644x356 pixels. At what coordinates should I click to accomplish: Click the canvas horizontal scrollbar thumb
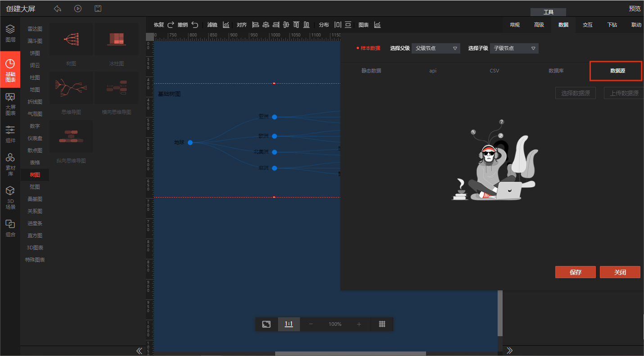click(350, 353)
